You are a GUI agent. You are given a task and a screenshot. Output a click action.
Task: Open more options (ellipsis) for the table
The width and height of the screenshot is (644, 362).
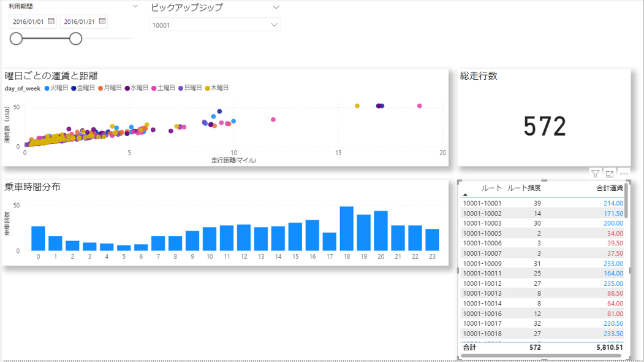(624, 174)
